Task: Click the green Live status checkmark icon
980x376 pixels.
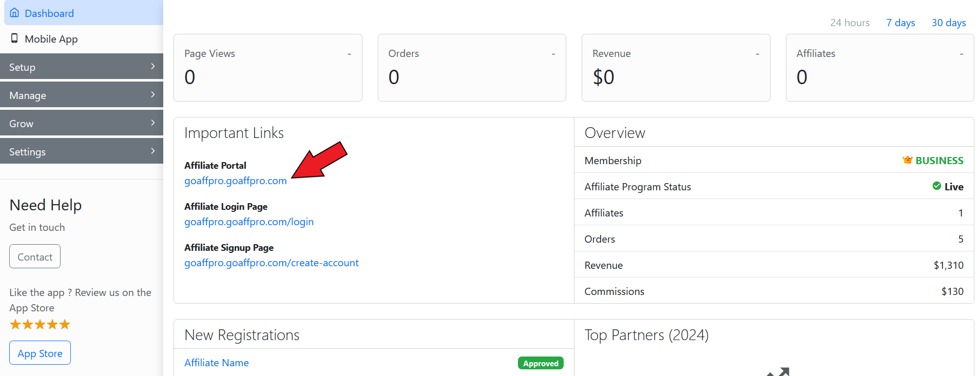Action: coord(936,186)
